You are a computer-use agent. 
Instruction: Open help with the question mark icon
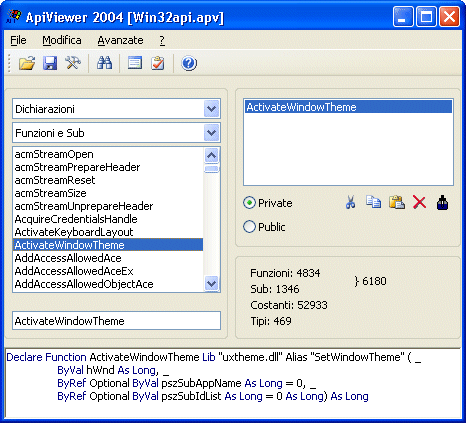click(x=189, y=63)
